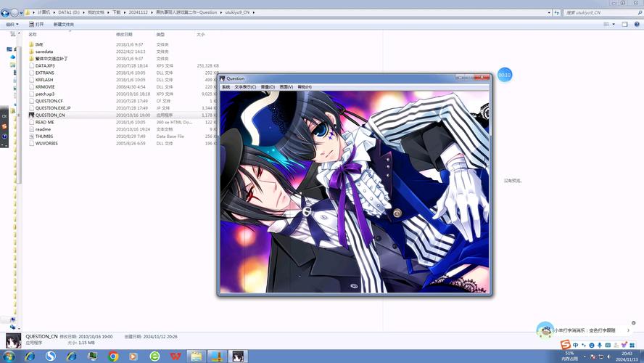Viewport: 644px width, 363px height.
Task: Click the change view icon
Action: [x=606, y=24]
